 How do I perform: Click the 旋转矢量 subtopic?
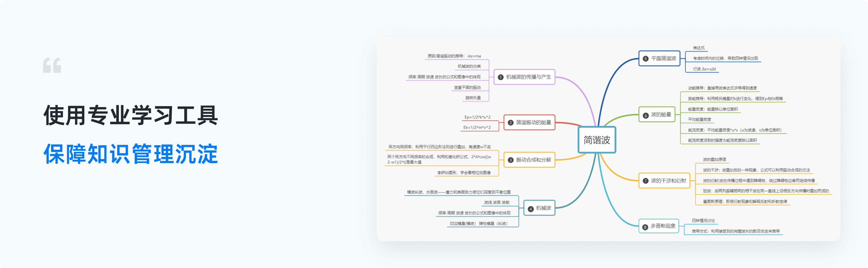[473, 98]
